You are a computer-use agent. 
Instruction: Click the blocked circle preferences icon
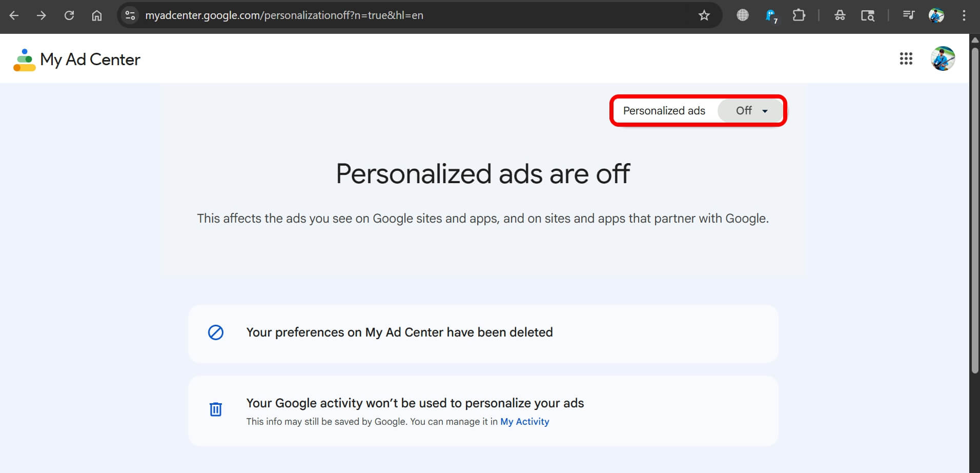216,332
